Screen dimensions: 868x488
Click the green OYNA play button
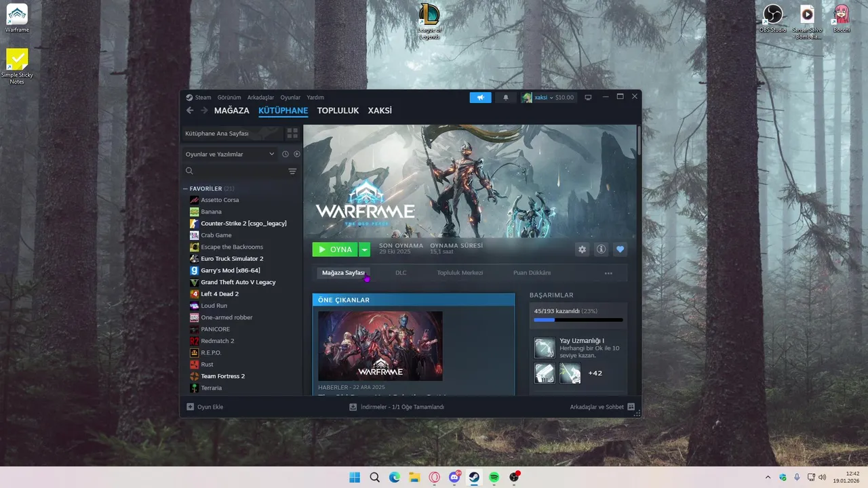pyautogui.click(x=335, y=249)
